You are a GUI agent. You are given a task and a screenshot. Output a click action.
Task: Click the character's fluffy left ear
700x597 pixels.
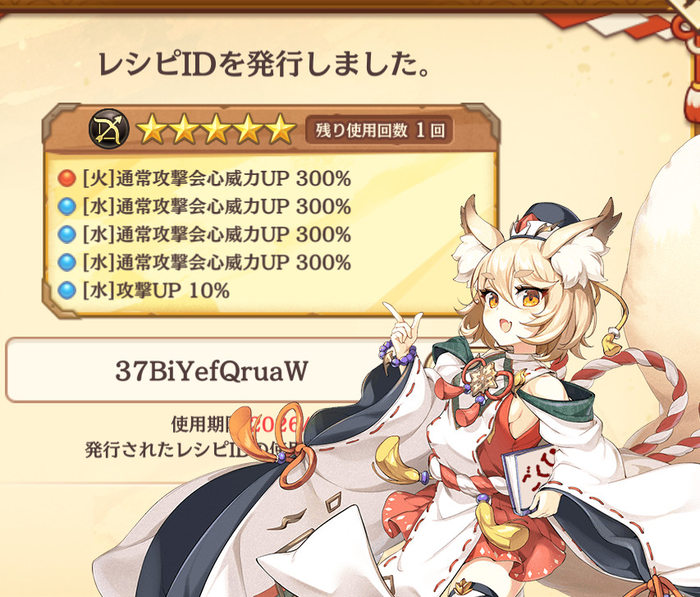pos(478,241)
